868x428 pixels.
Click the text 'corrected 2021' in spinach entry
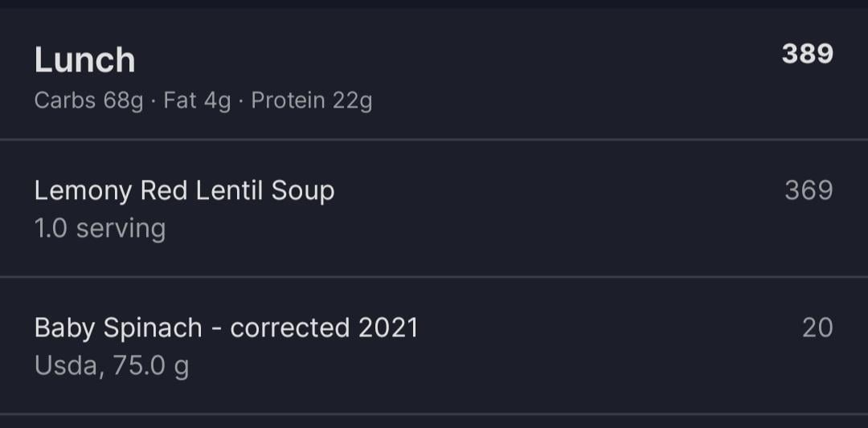(x=324, y=328)
